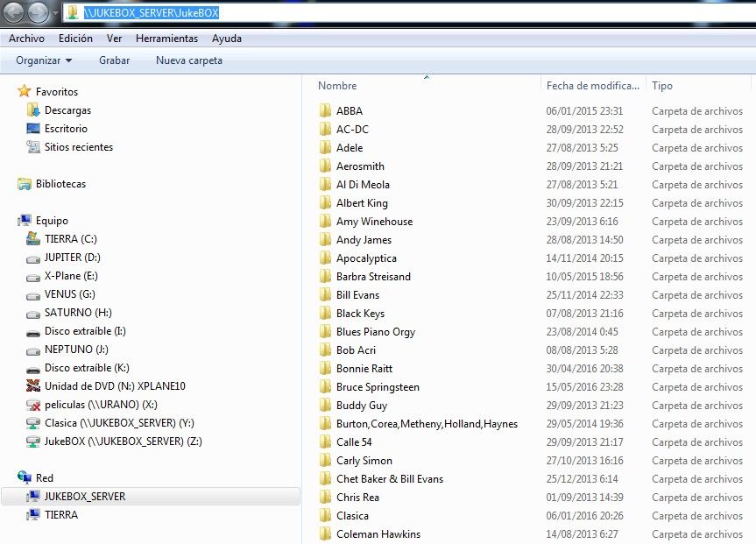Click the Descargas folder icon
The width and height of the screenshot is (756, 544).
pos(33,110)
